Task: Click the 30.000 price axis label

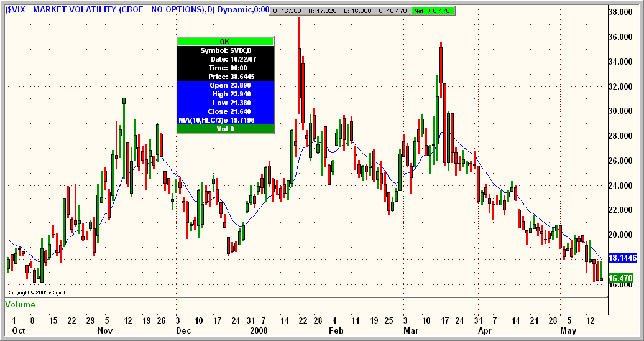Action: (x=620, y=111)
